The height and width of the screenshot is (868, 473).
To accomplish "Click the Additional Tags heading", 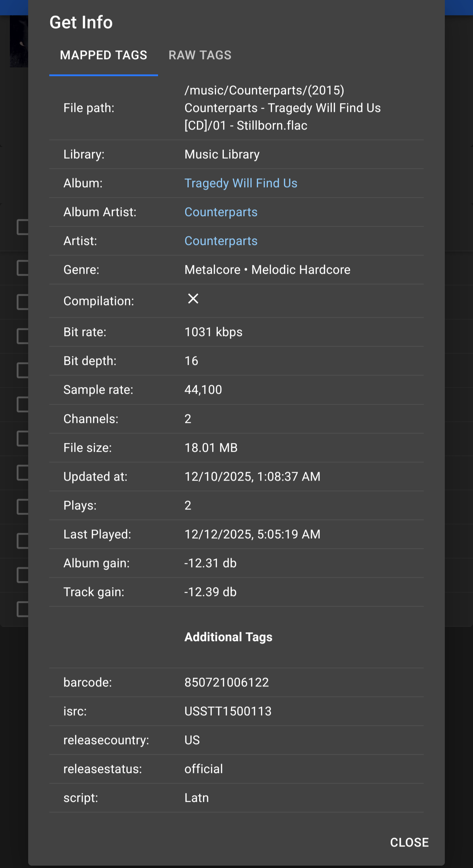I will pos(228,637).
